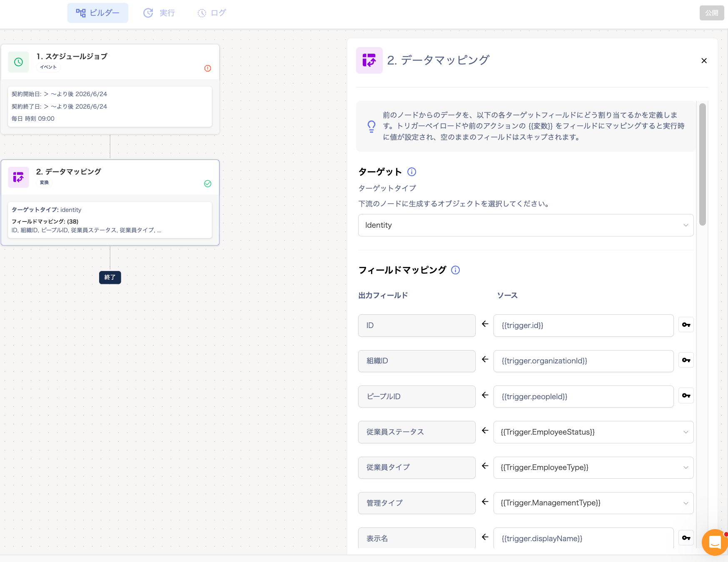The height and width of the screenshot is (562, 728).
Task: Select the スケジュールジョブ node clock icon
Action: click(19, 62)
